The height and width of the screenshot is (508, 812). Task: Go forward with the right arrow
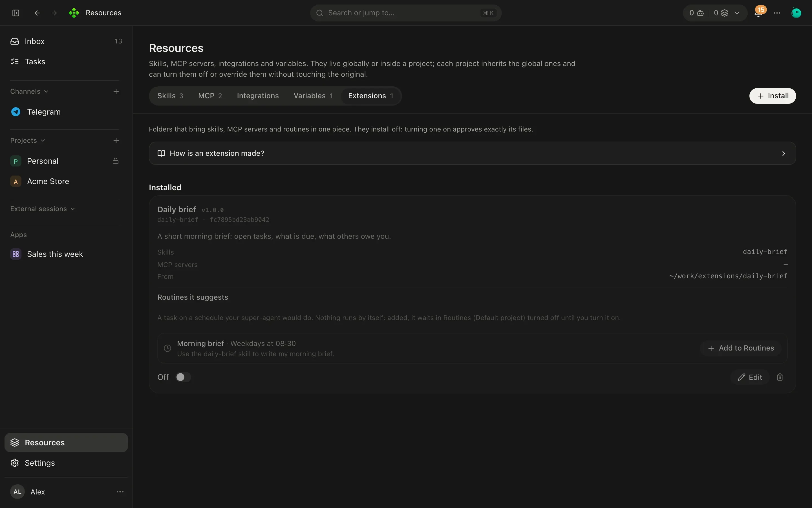(x=54, y=13)
